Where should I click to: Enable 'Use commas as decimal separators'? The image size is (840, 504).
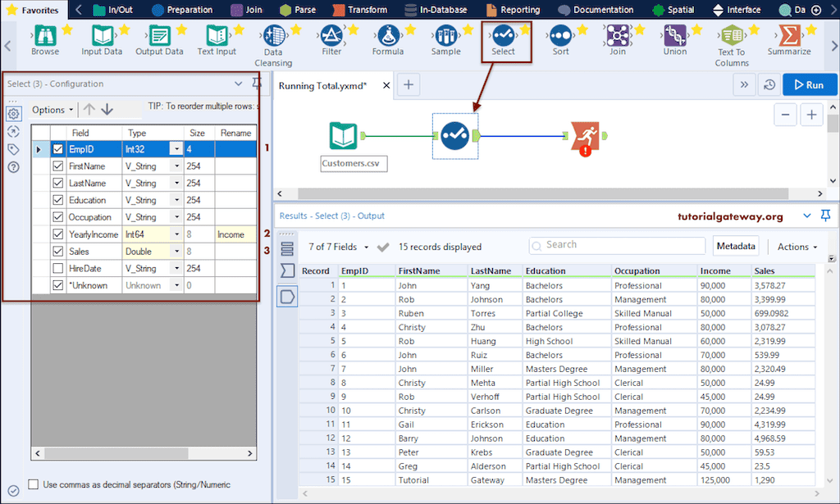pos(33,484)
